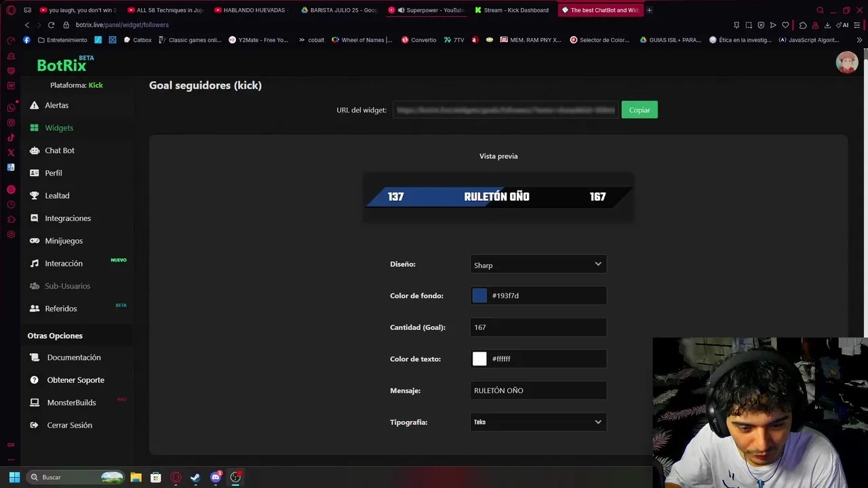868x488 pixels.
Task: Open Documentación link
Action: tap(65, 357)
